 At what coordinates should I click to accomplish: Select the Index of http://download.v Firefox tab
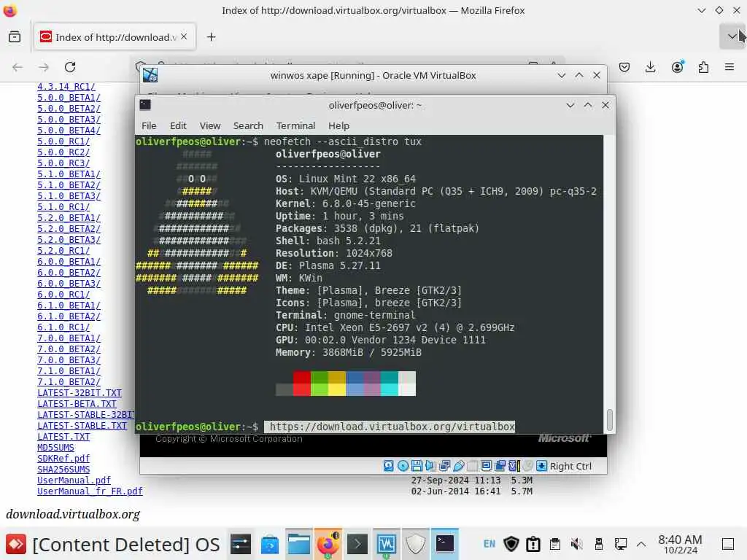(115, 36)
